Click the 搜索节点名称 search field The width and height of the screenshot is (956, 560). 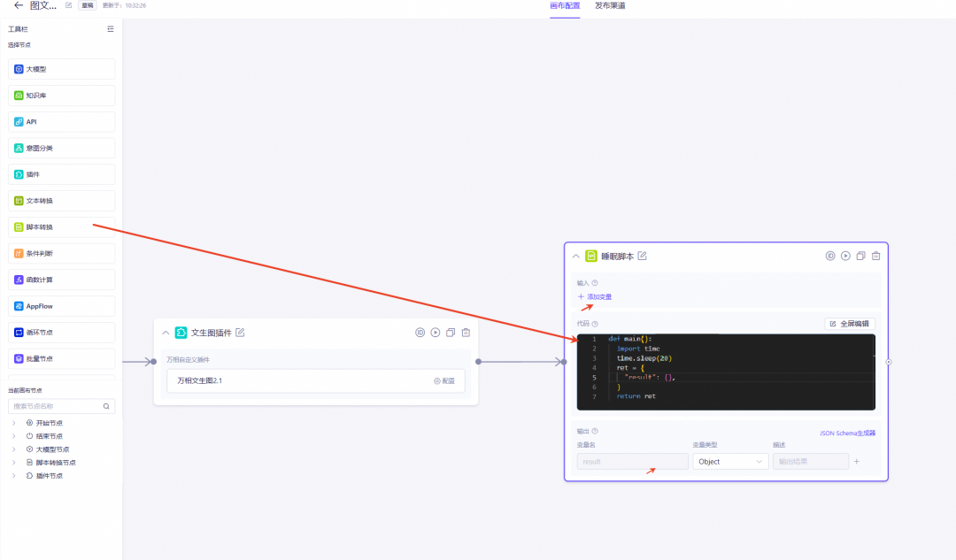click(55, 407)
